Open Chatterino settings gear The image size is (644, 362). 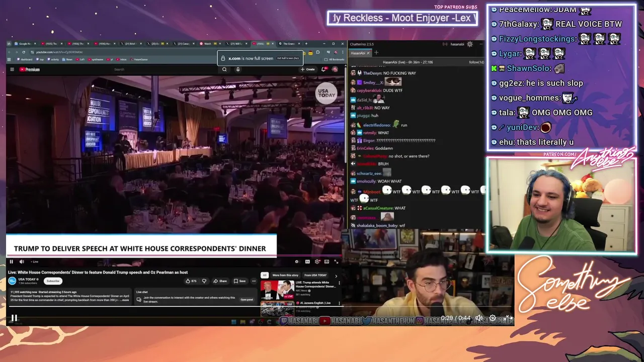[x=469, y=44]
